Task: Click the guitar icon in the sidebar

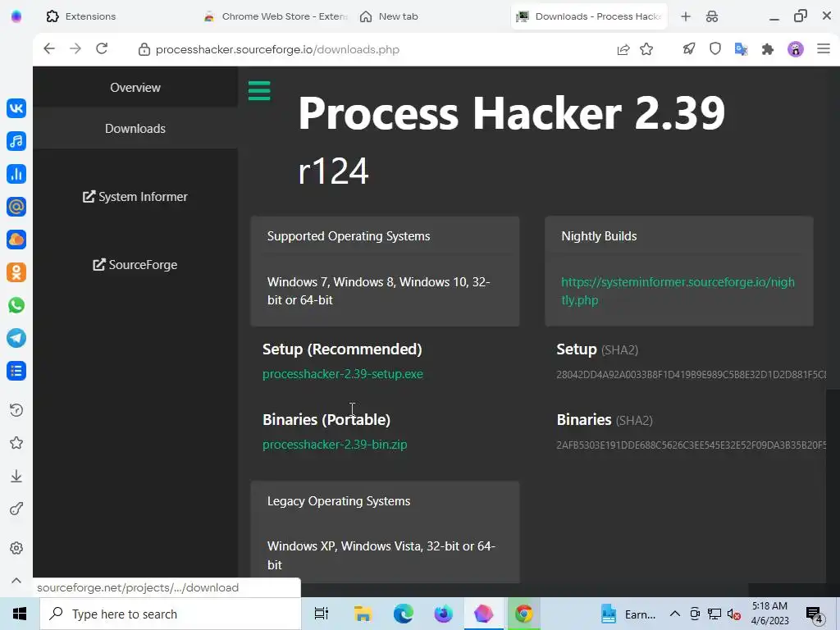Action: pos(16,509)
